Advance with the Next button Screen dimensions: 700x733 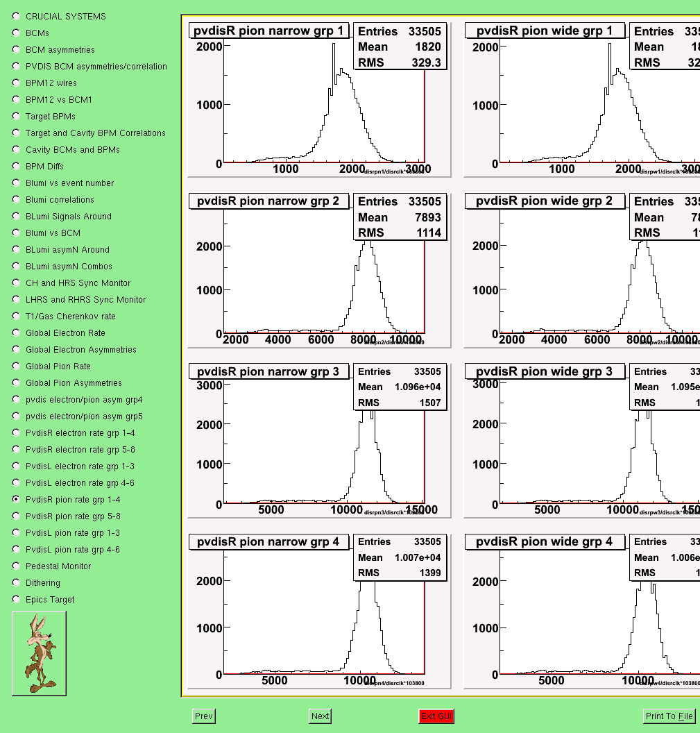pyautogui.click(x=320, y=716)
